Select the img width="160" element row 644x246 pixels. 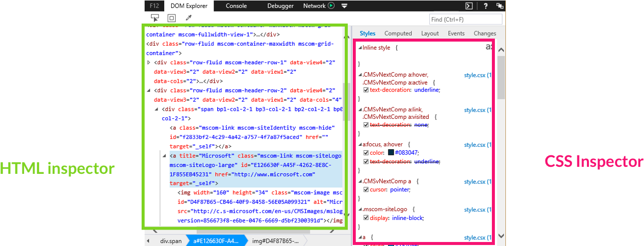coord(260,206)
